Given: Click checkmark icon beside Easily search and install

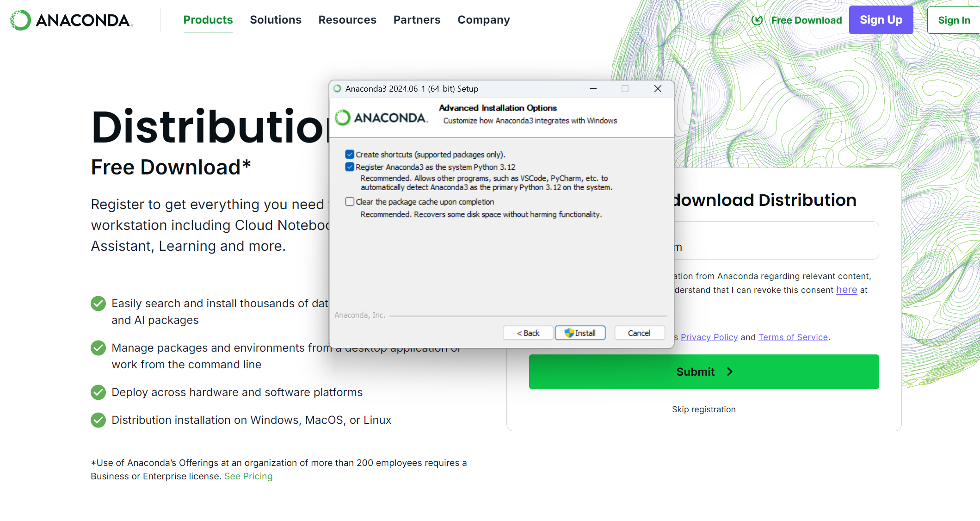Looking at the screenshot, I should coord(98,304).
